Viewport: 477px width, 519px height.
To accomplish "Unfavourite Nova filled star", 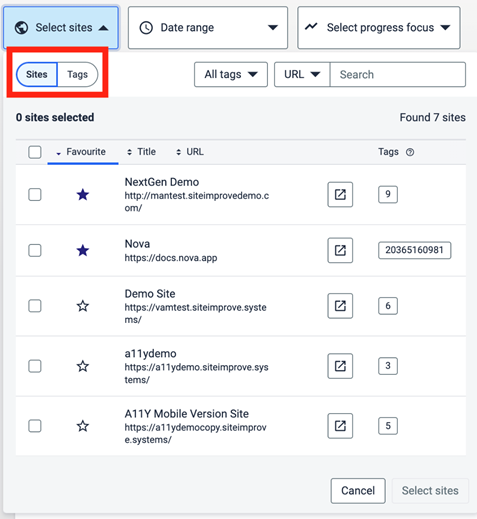I will [x=83, y=250].
